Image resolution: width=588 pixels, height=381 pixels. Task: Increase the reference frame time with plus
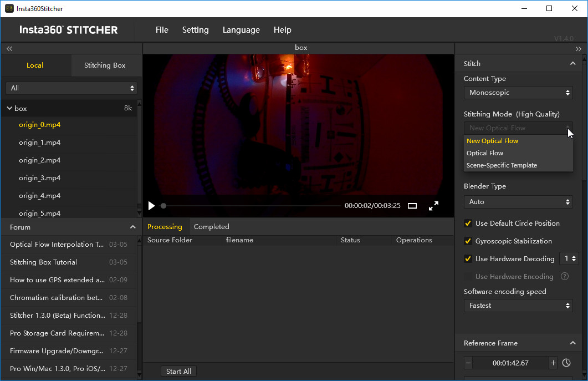[x=553, y=363]
